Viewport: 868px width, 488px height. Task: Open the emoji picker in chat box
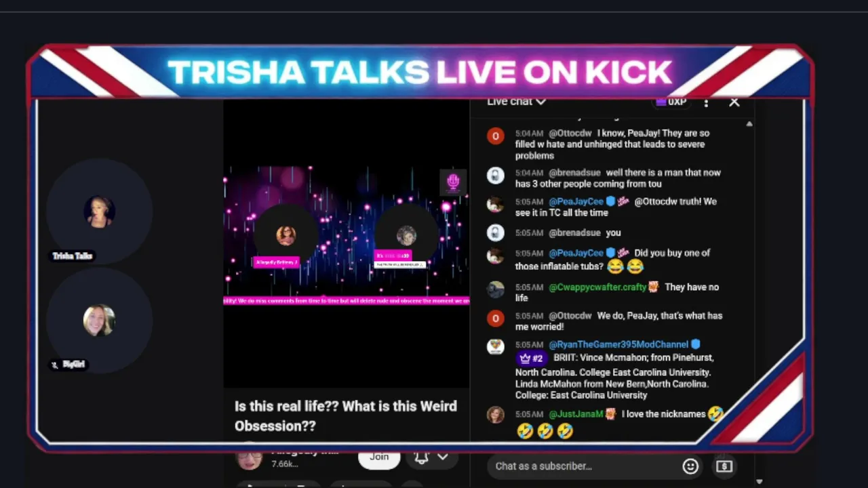point(690,466)
